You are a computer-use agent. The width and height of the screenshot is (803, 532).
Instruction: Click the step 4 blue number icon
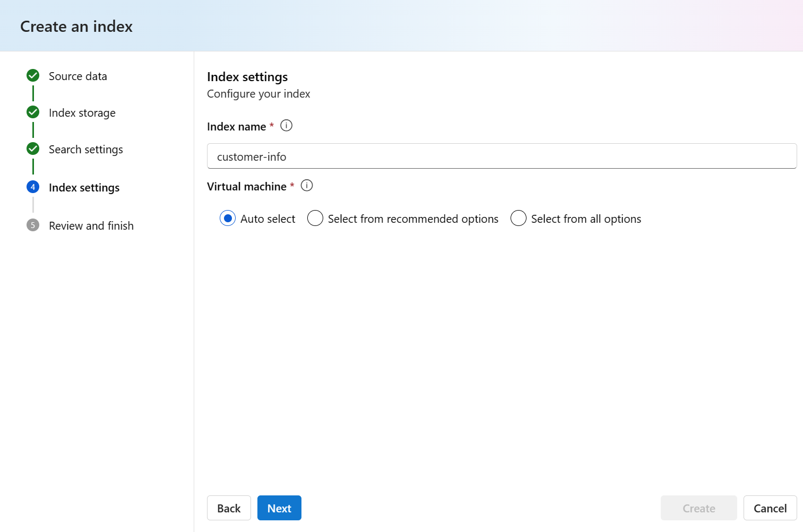click(33, 187)
